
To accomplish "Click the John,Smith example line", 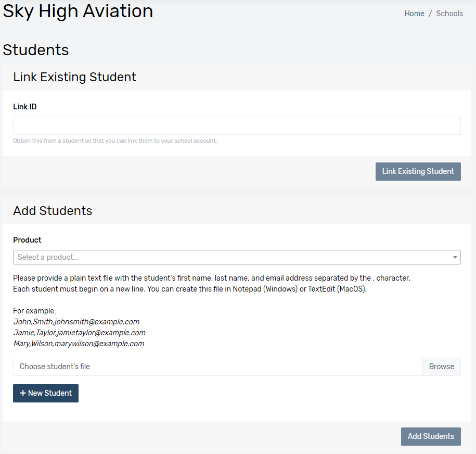I will click(x=76, y=322).
